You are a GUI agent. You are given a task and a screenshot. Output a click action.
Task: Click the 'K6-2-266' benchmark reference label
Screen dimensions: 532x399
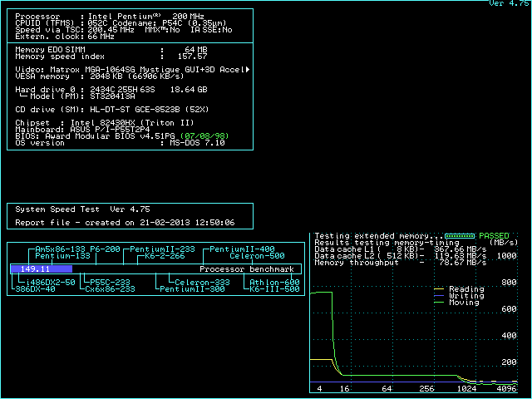pos(165,256)
